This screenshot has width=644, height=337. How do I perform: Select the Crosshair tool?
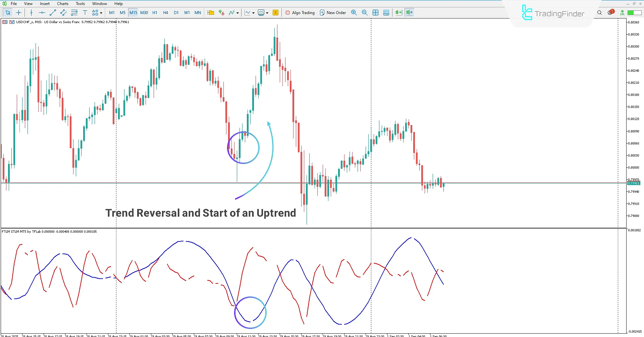tap(19, 13)
